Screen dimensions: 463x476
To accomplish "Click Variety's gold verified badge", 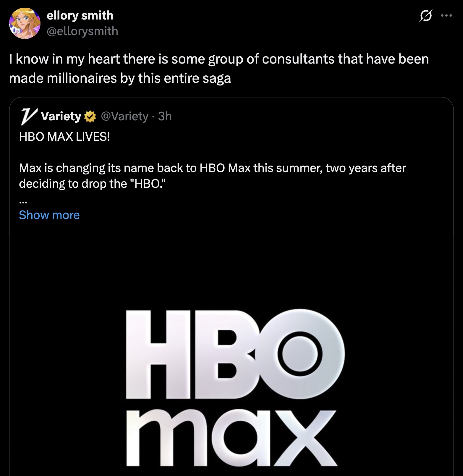I will [x=90, y=117].
